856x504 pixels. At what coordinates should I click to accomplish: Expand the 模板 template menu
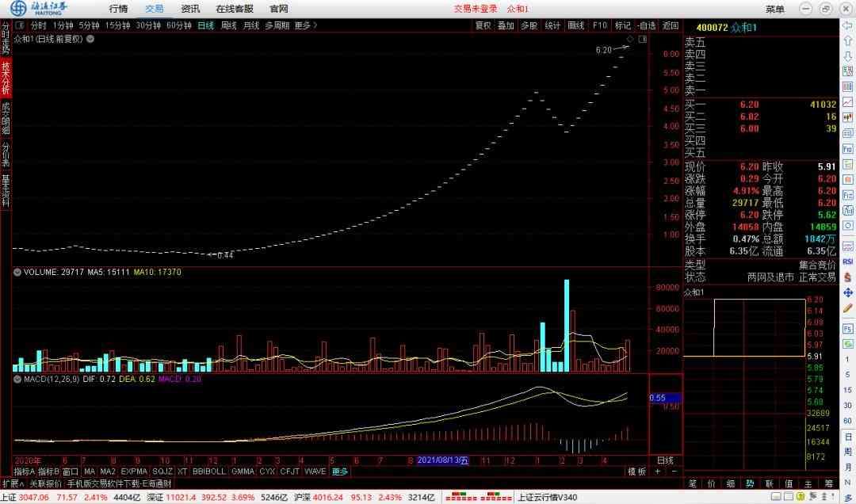(636, 472)
